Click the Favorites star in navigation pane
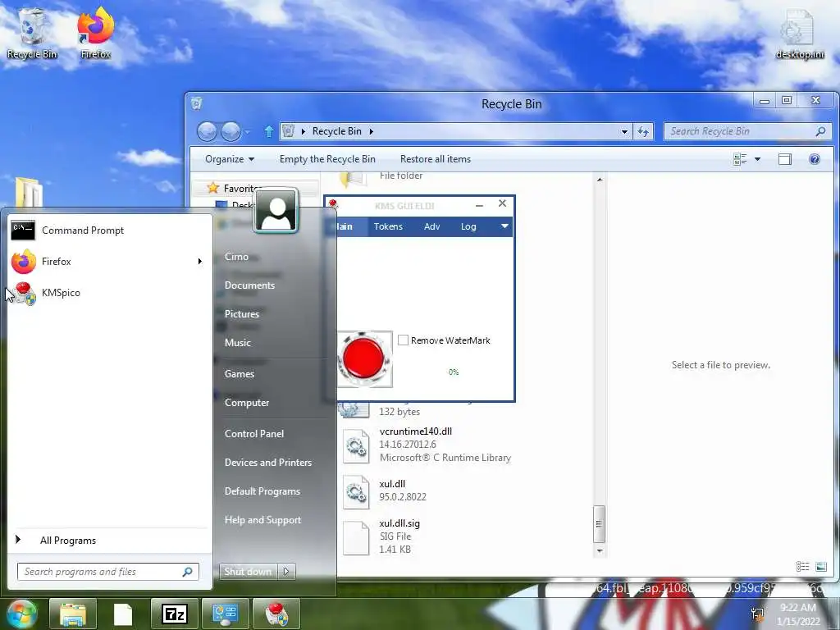This screenshot has width=840, height=630. [212, 188]
